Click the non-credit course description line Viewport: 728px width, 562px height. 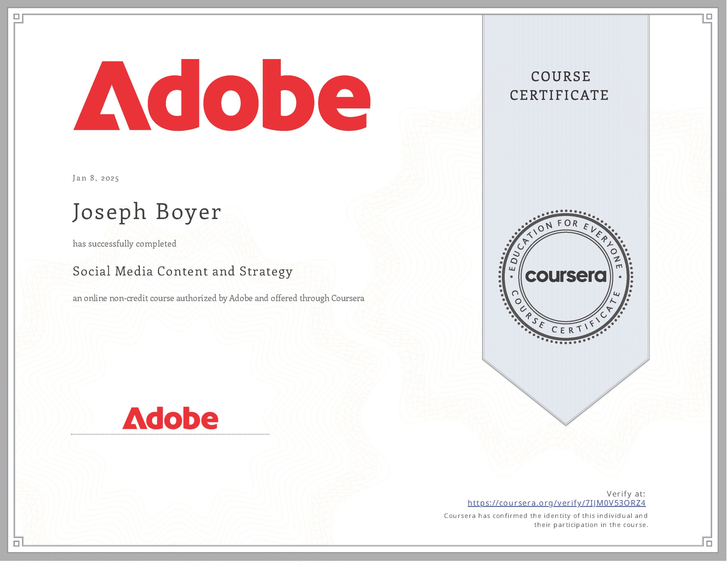tap(218, 298)
